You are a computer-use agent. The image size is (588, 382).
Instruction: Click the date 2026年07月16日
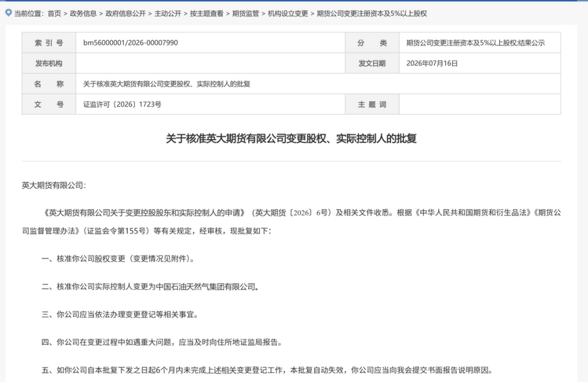(x=432, y=64)
